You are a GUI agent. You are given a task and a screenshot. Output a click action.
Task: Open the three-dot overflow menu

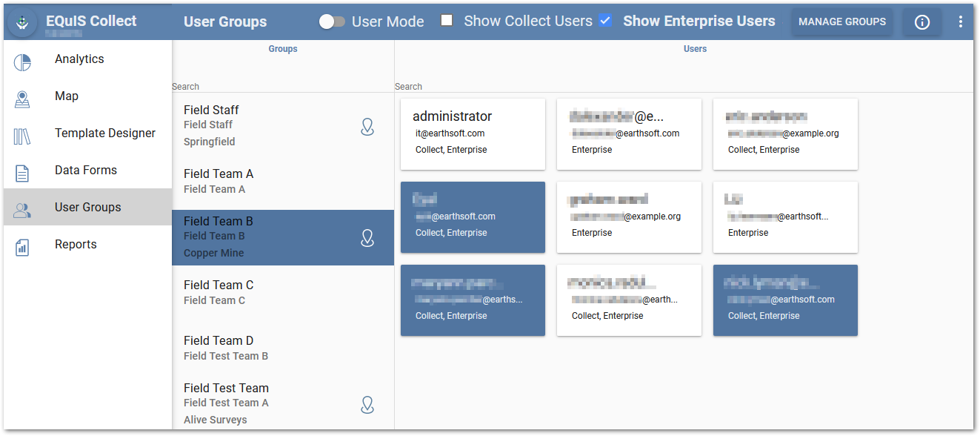click(x=961, y=22)
